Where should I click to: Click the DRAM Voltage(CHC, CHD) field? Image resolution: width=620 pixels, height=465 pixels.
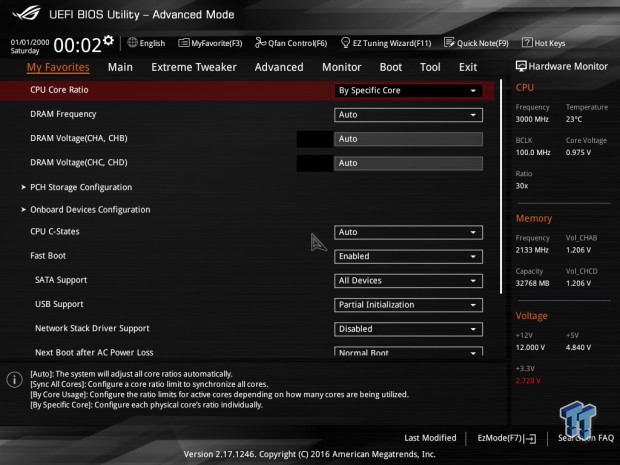click(x=408, y=163)
